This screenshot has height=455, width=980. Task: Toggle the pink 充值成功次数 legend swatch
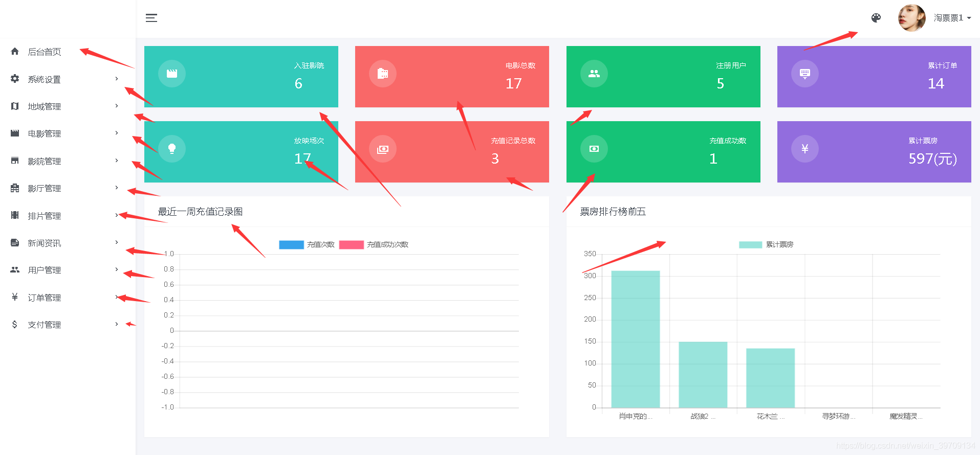tap(352, 245)
